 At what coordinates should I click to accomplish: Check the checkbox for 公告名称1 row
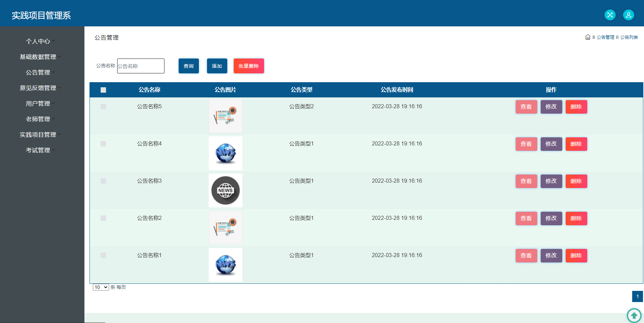pos(103,255)
